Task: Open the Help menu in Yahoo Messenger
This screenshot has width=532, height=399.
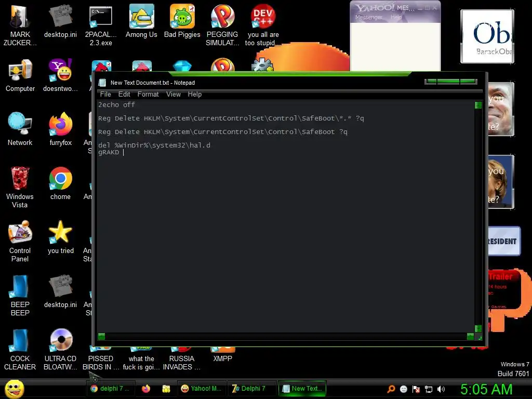Action: (396, 17)
